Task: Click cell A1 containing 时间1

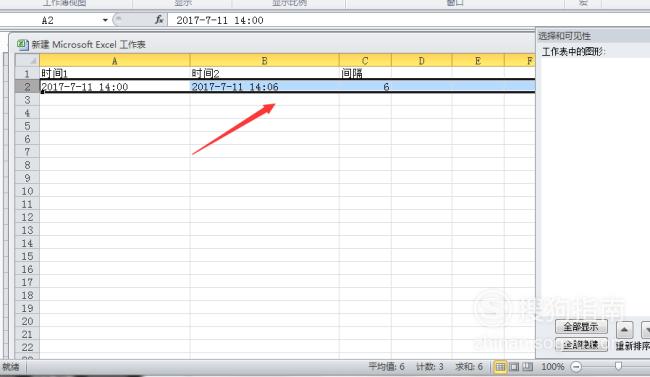Action: tap(114, 73)
